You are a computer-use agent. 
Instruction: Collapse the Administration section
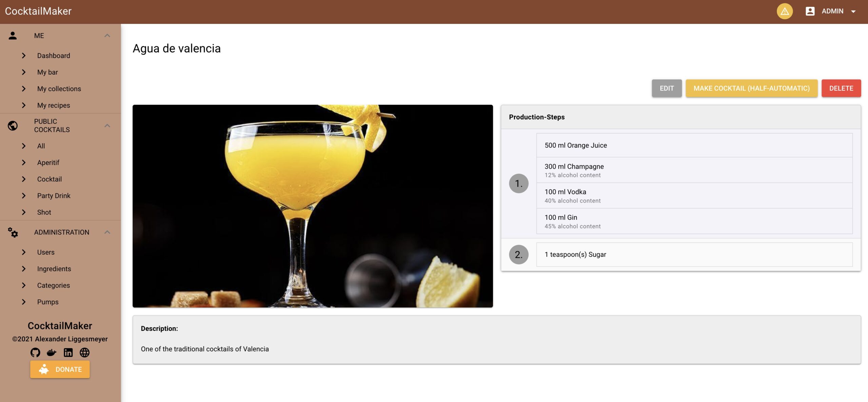pyautogui.click(x=107, y=232)
